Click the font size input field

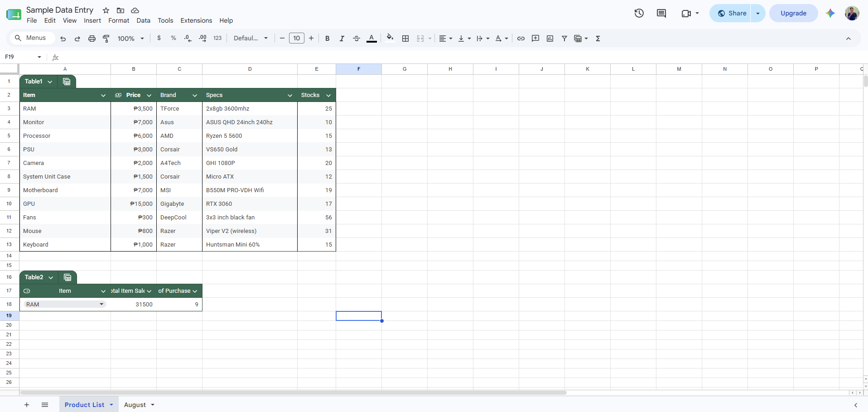(x=297, y=38)
